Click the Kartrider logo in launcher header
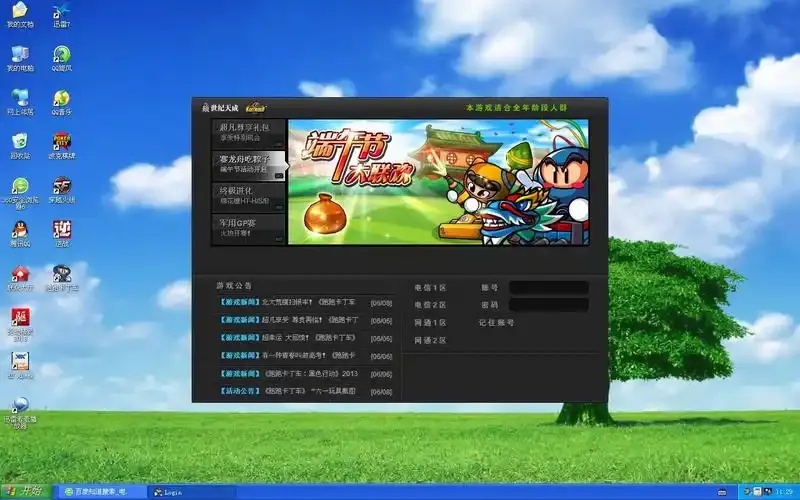The image size is (800, 500). pyautogui.click(x=256, y=108)
